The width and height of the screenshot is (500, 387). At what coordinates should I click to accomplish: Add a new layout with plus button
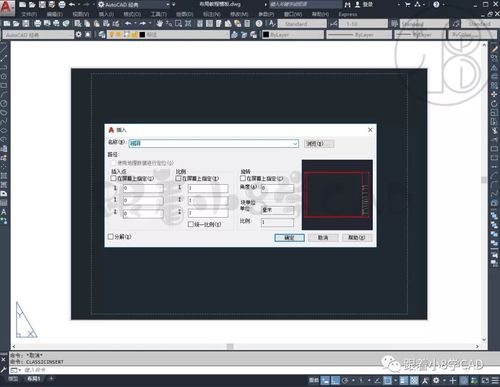point(51,379)
